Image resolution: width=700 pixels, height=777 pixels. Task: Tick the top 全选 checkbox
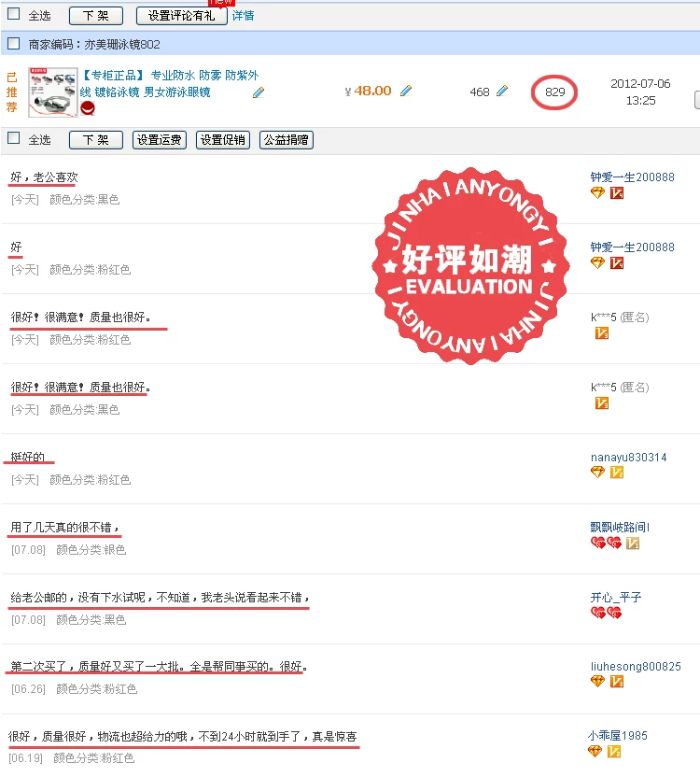(x=14, y=13)
